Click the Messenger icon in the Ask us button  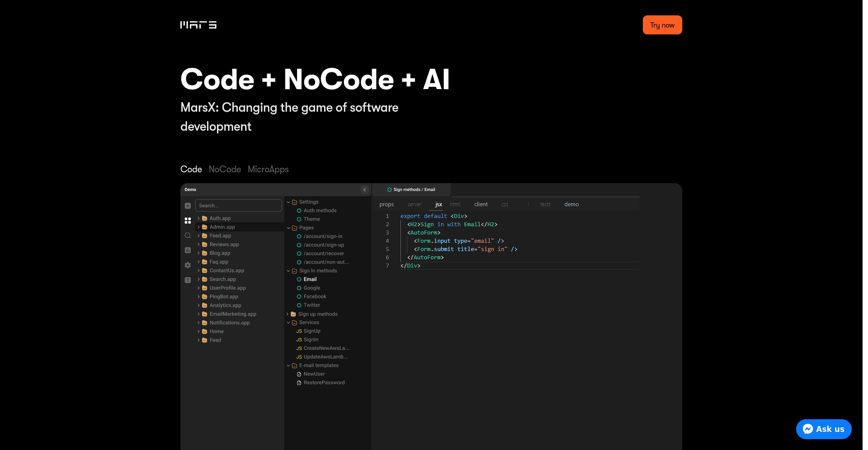[x=808, y=429]
